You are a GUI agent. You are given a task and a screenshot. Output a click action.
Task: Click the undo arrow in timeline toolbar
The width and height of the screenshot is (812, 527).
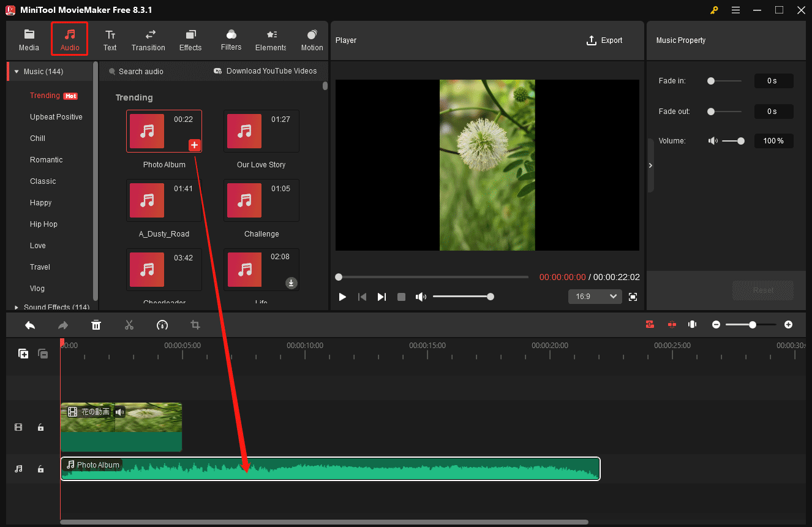tap(30, 325)
